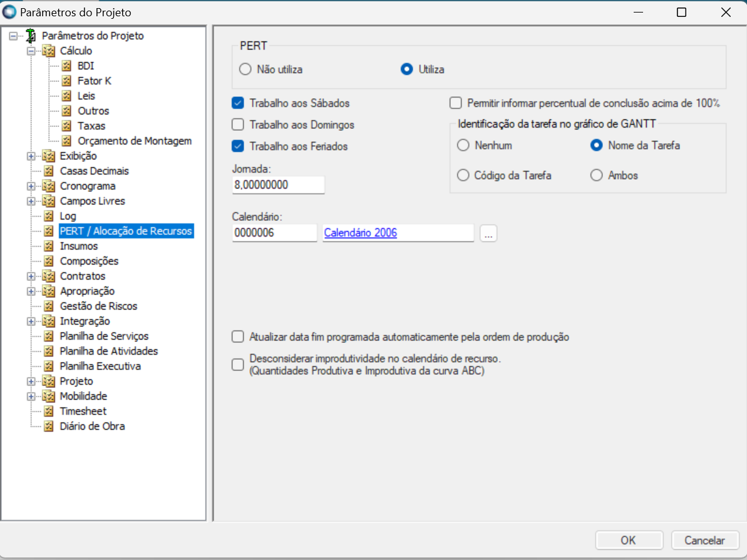The image size is (747, 560).
Task: Click the Gestão de Riscos icon
Action: pos(49,306)
